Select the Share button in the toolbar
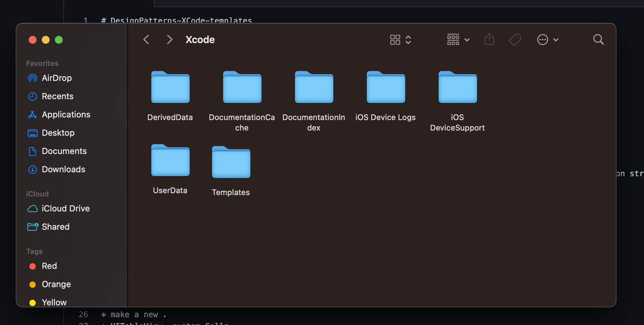The image size is (644, 325). click(489, 39)
